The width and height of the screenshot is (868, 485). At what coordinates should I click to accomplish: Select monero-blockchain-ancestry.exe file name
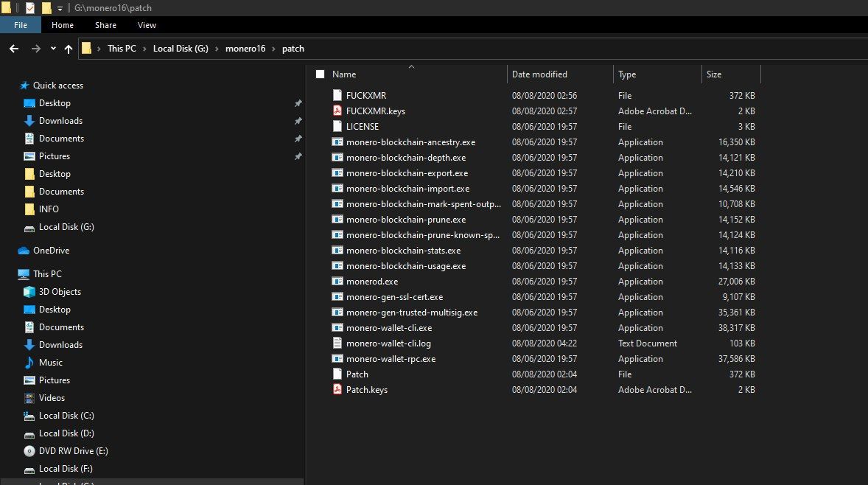(410, 142)
